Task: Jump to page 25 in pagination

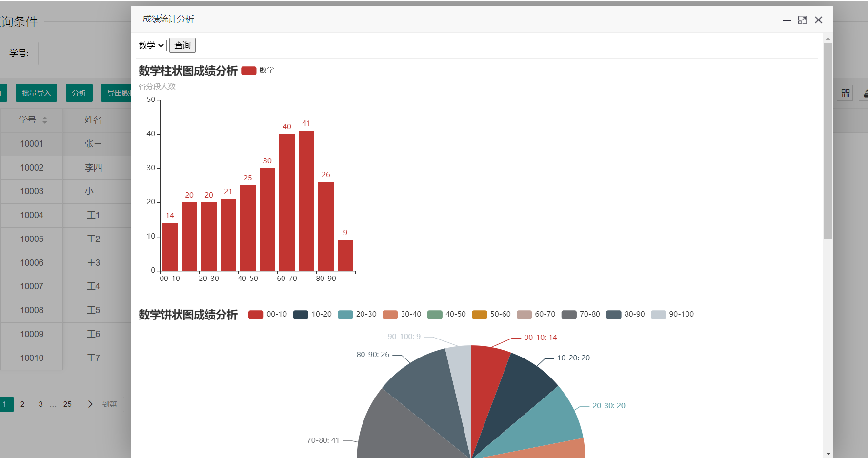Action: coord(68,404)
